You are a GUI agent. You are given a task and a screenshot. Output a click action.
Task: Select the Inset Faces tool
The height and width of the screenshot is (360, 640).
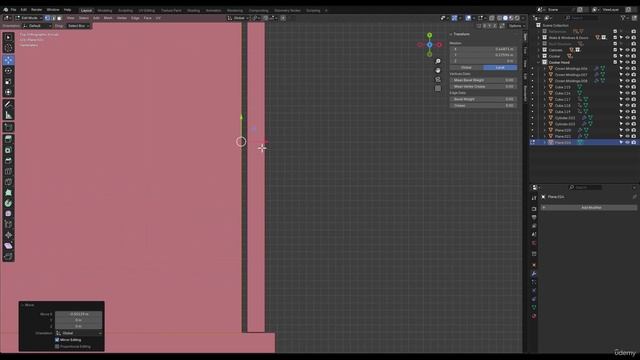coord(8,150)
